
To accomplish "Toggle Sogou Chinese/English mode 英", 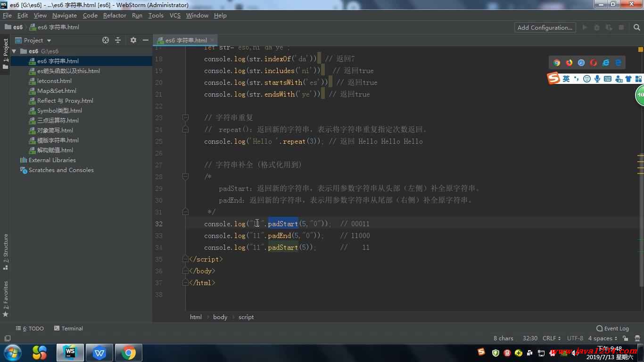I will pos(566,79).
